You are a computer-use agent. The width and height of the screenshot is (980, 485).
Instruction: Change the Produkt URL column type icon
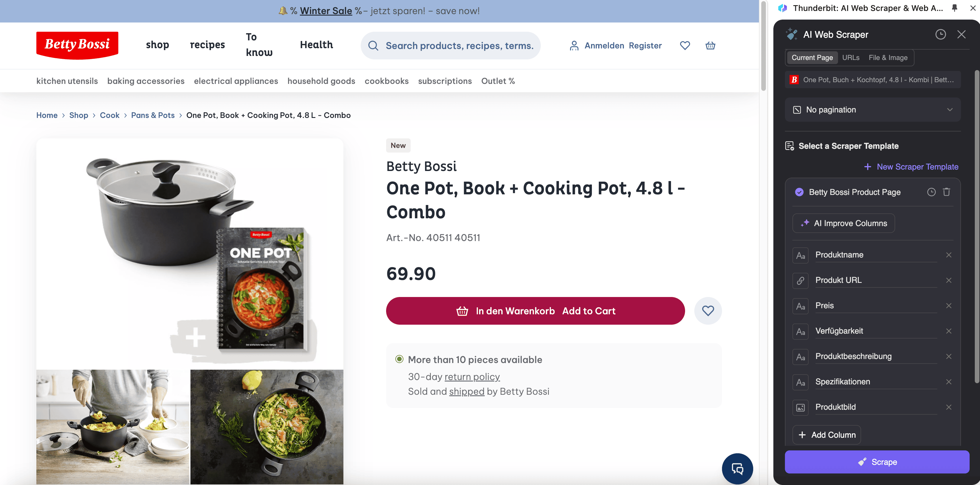click(x=801, y=281)
